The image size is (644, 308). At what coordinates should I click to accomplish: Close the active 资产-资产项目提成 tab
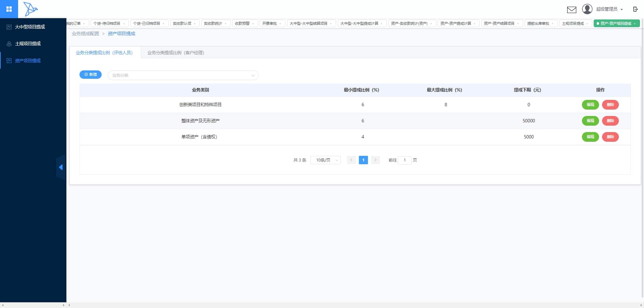tap(635, 24)
